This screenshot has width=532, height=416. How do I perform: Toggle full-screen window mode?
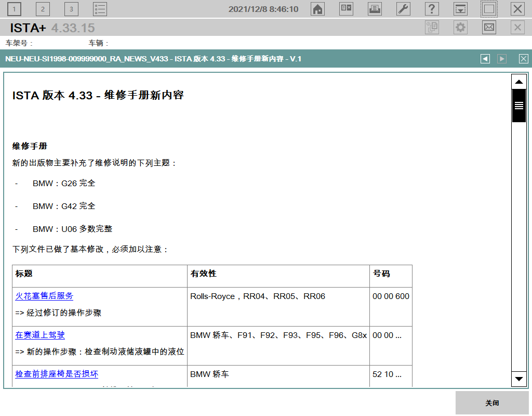(x=489, y=9)
